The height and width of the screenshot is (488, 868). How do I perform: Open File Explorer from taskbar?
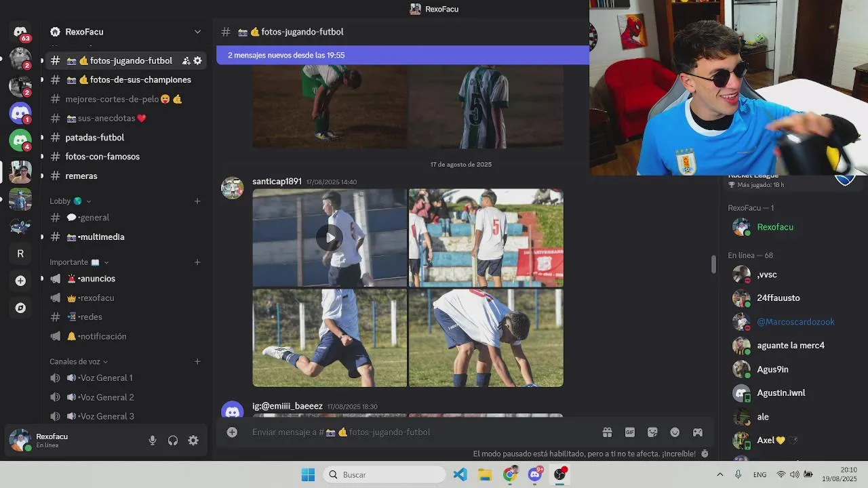tap(485, 474)
